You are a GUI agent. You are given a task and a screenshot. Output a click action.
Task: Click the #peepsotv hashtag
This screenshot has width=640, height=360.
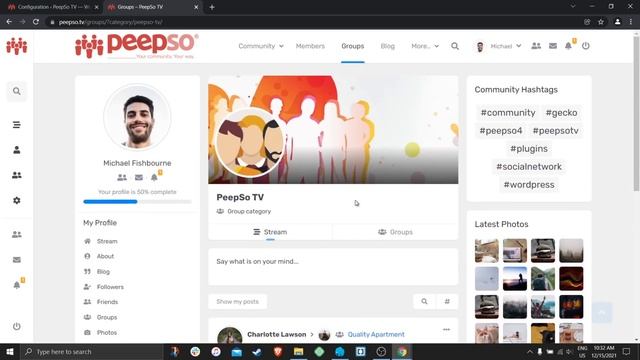[x=556, y=131]
